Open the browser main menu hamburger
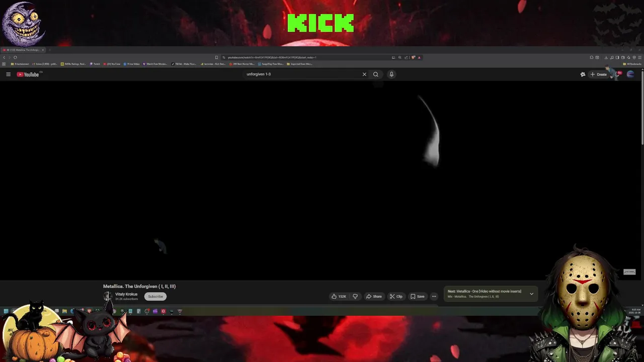This screenshot has width=644, height=362. pos(639,57)
